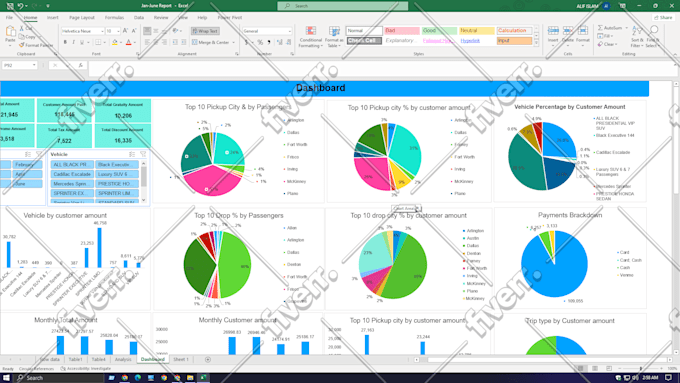This screenshot has height=383, width=680.
Task: Apply the Bad cell style
Action: point(402,31)
